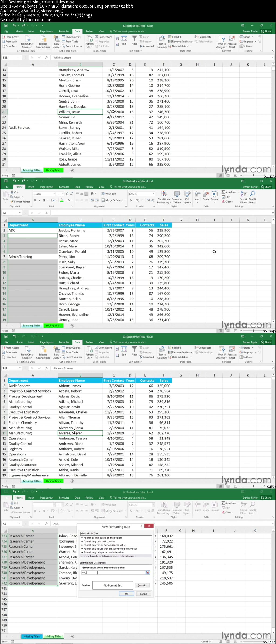
Task: Click Remove Duplicates in the B21 frame
Action: (x=181, y=42)
